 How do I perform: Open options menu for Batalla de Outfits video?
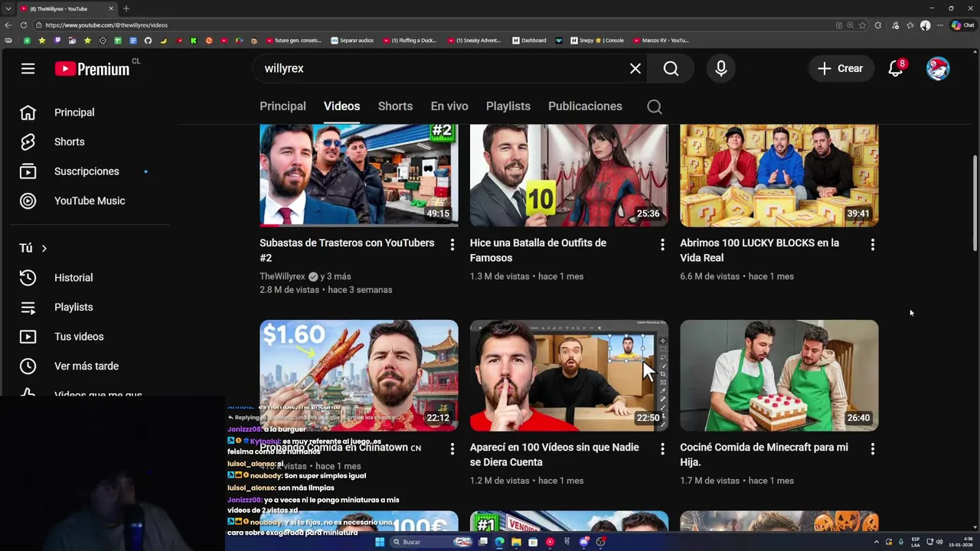point(662,245)
